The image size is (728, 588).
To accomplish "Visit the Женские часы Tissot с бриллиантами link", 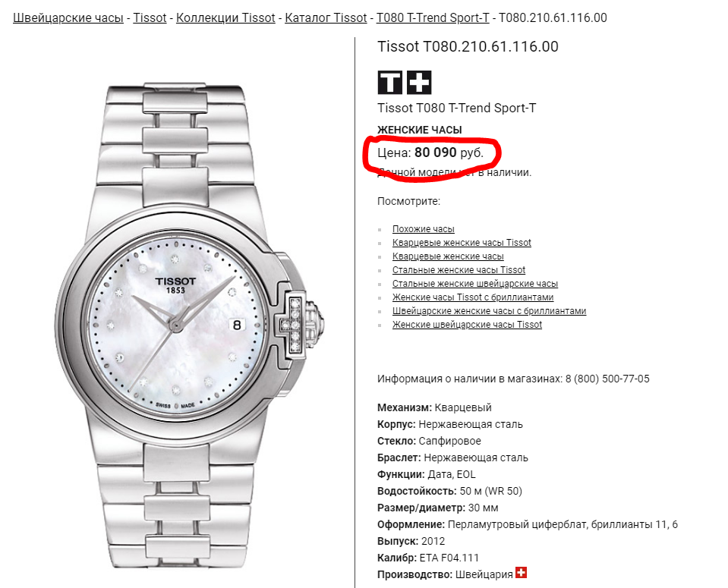I will pos(473,297).
